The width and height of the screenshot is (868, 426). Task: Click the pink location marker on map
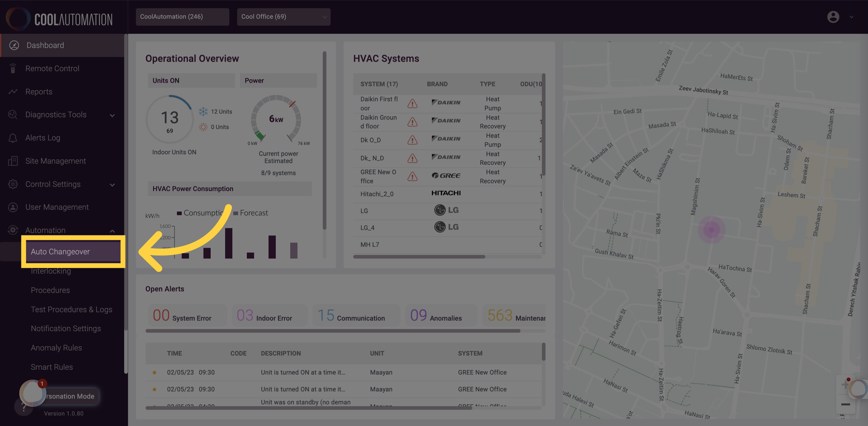tap(711, 230)
